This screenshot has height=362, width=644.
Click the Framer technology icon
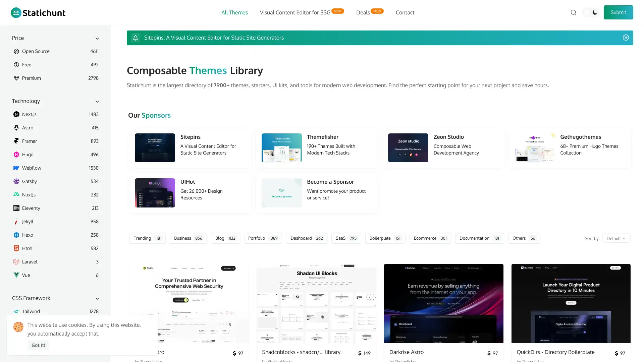[x=16, y=141]
